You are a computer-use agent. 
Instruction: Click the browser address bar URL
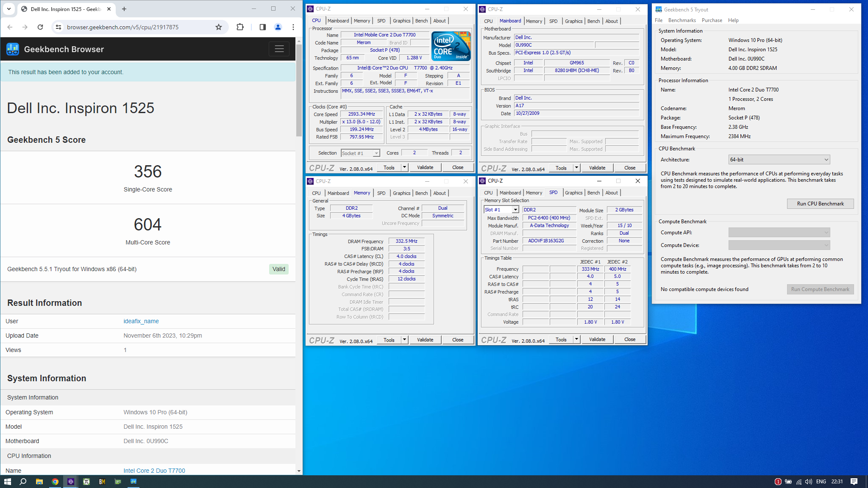pyautogui.click(x=123, y=27)
